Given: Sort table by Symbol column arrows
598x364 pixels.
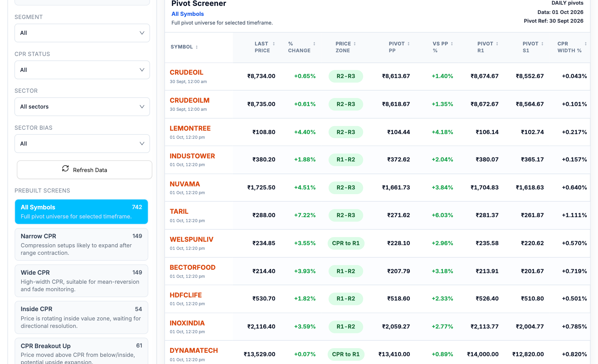Looking at the screenshot, I should [197, 47].
